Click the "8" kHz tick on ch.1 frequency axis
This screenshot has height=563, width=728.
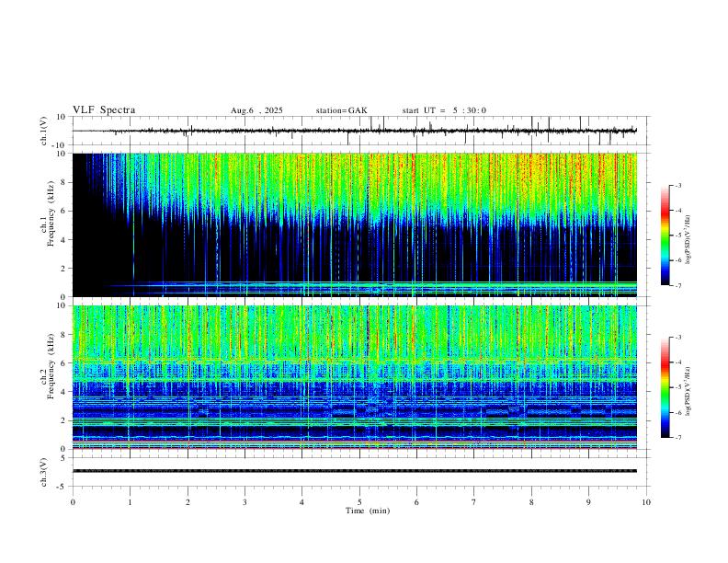pyautogui.click(x=64, y=182)
